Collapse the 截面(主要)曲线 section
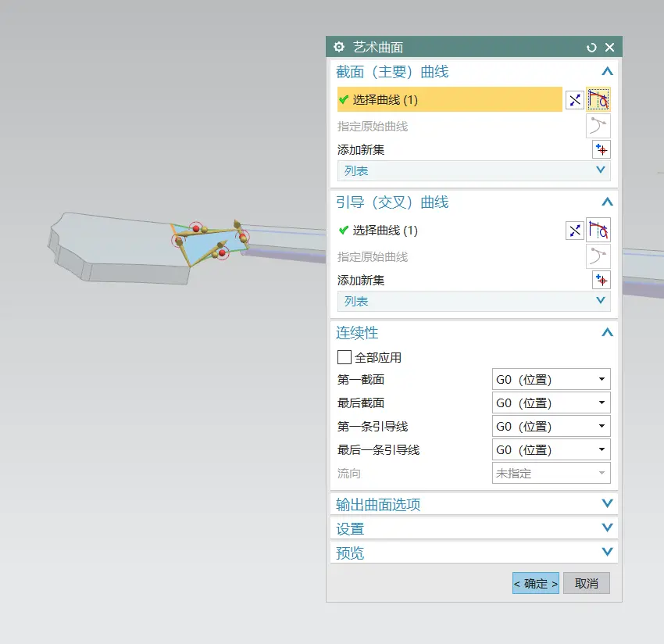 pos(607,71)
